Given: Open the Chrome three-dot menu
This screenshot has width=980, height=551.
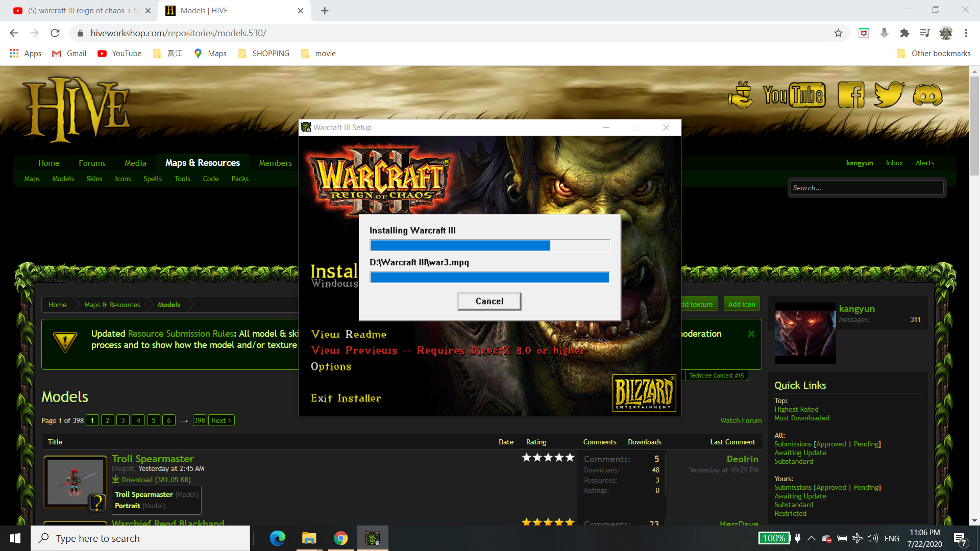Looking at the screenshot, I should pyautogui.click(x=966, y=33).
